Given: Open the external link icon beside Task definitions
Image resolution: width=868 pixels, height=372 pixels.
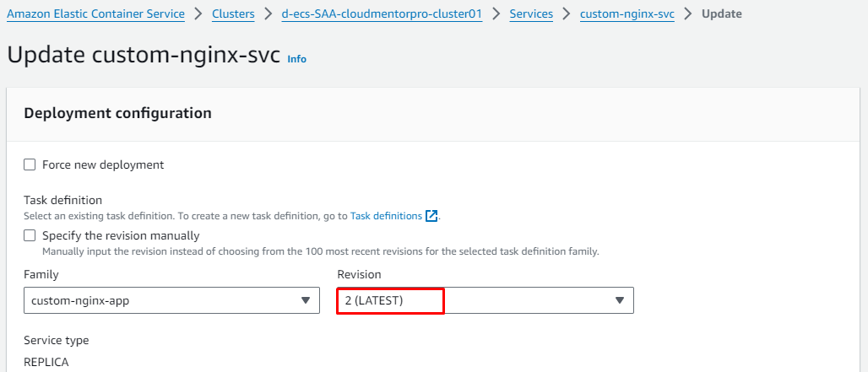Looking at the screenshot, I should tap(431, 216).
